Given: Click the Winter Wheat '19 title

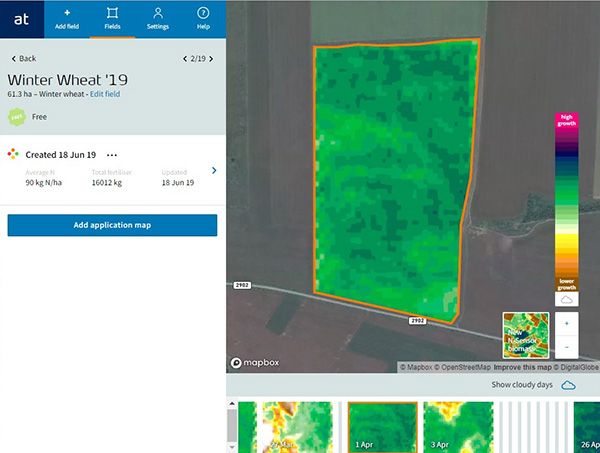Looking at the screenshot, I should (x=68, y=80).
